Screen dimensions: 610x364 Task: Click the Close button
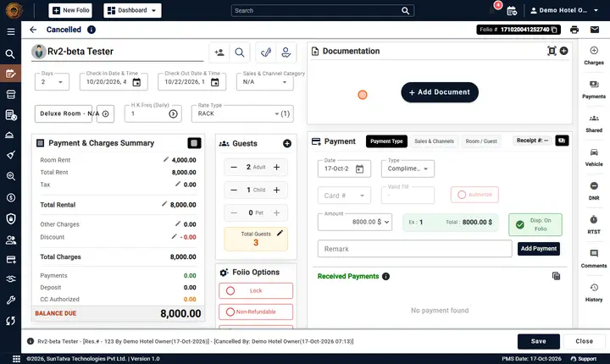(x=585, y=341)
